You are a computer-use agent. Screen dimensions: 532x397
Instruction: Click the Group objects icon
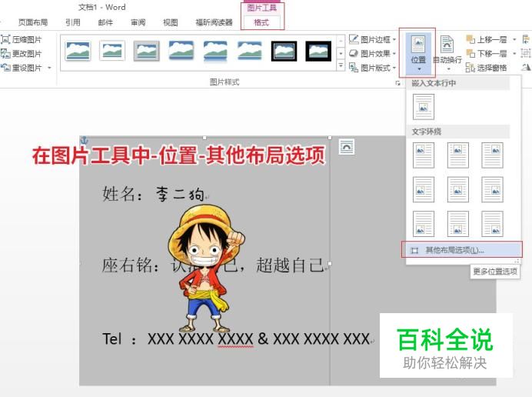(526, 53)
